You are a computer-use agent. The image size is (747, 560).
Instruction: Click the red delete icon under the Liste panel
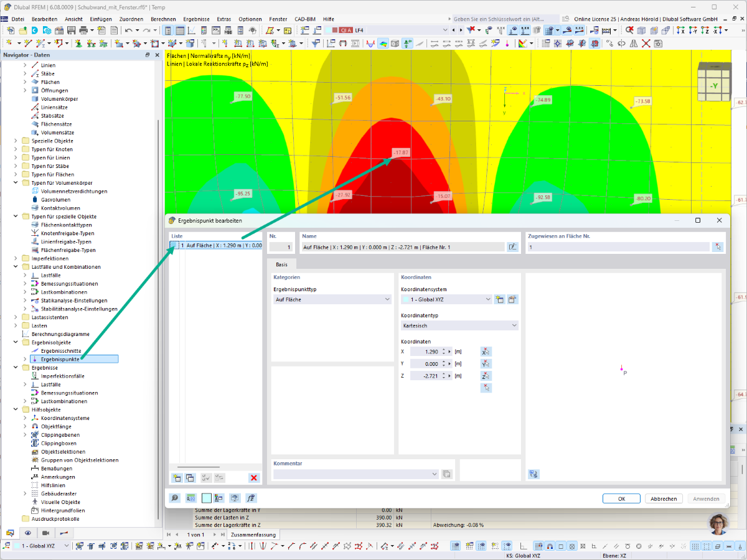253,478
